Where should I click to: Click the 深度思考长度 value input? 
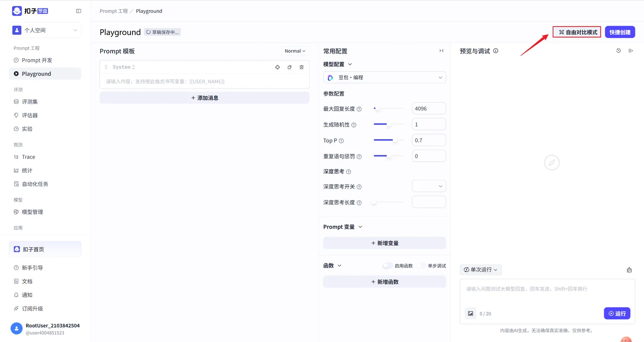[x=429, y=202]
